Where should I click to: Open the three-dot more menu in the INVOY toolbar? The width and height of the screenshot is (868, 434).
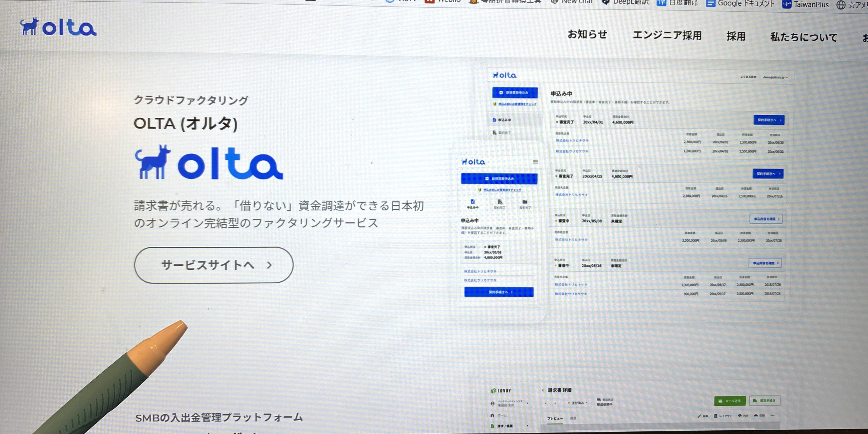(x=773, y=415)
